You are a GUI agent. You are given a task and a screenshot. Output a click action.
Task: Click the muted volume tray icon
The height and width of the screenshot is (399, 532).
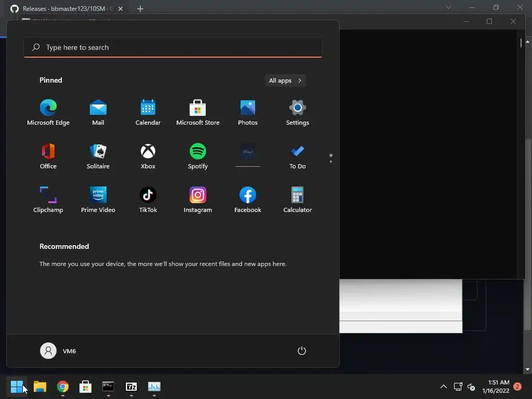click(x=471, y=387)
